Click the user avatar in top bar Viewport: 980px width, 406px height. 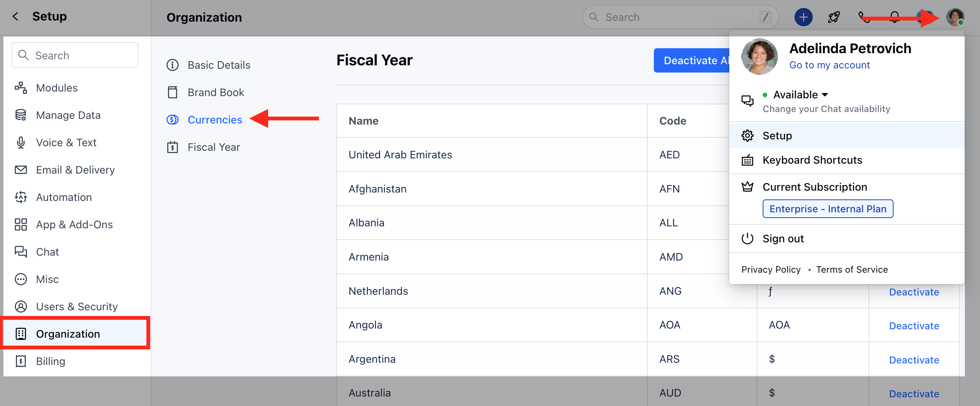tap(955, 17)
